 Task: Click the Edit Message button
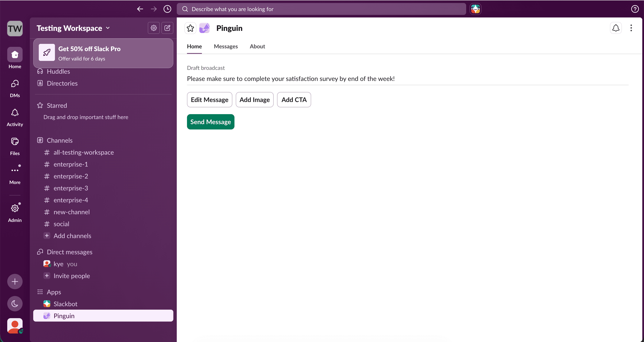[x=210, y=100]
